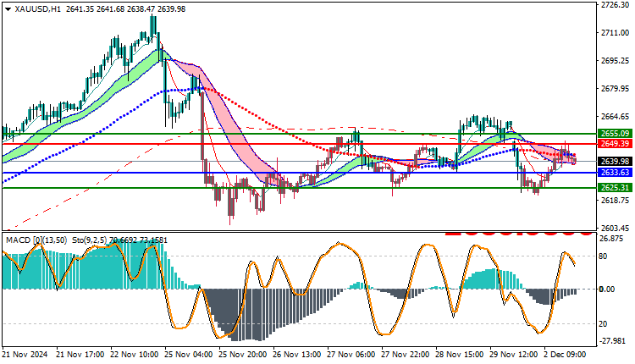Click the 22 Nov 10:00 time label
The width and height of the screenshot is (635, 364).
[x=134, y=355]
